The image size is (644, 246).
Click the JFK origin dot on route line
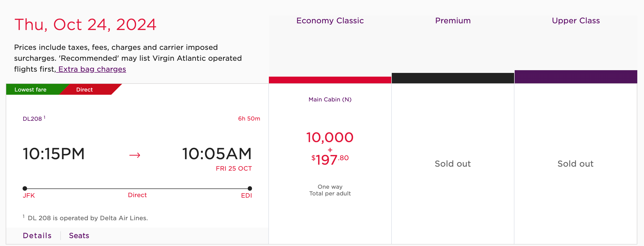(25, 188)
